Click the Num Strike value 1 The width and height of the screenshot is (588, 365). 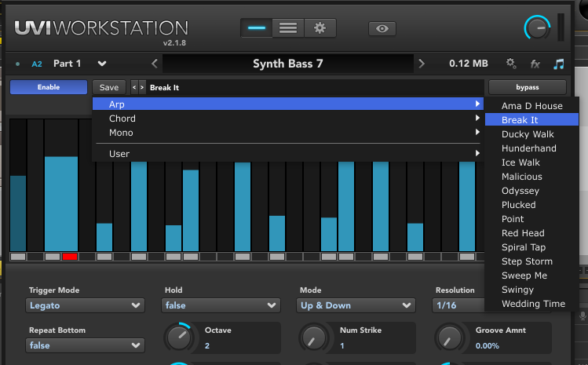pos(342,345)
